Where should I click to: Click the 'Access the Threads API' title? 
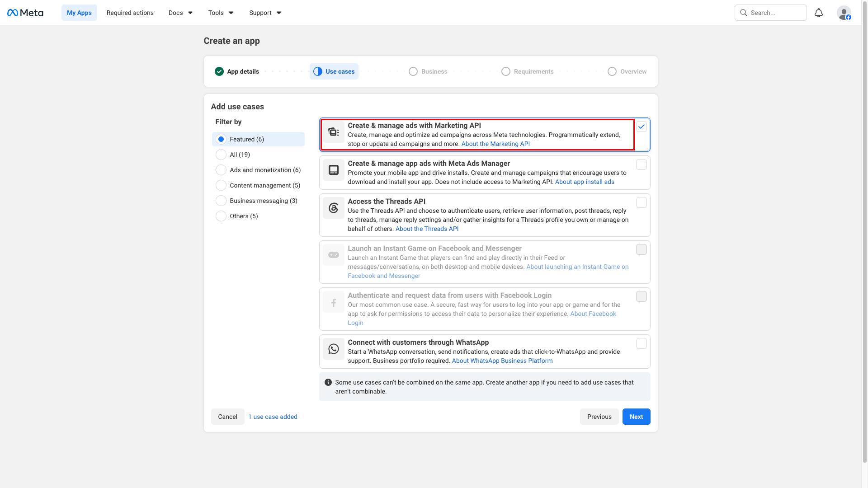pyautogui.click(x=387, y=202)
